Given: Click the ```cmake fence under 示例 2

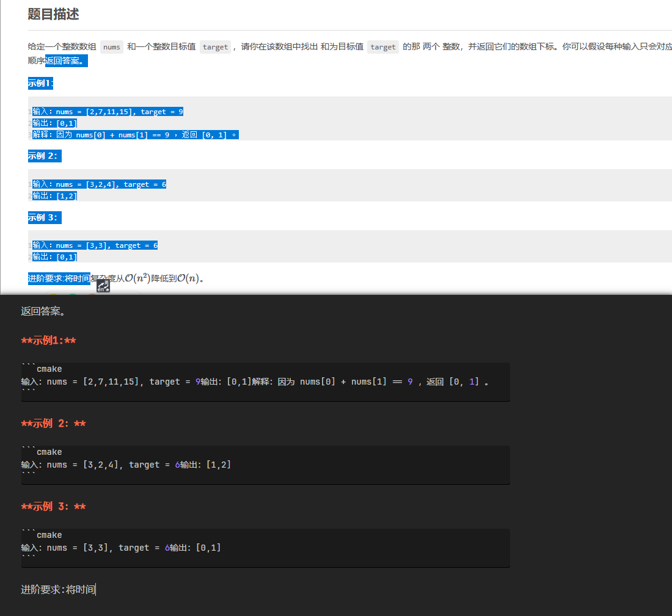Looking at the screenshot, I should coord(42,452).
